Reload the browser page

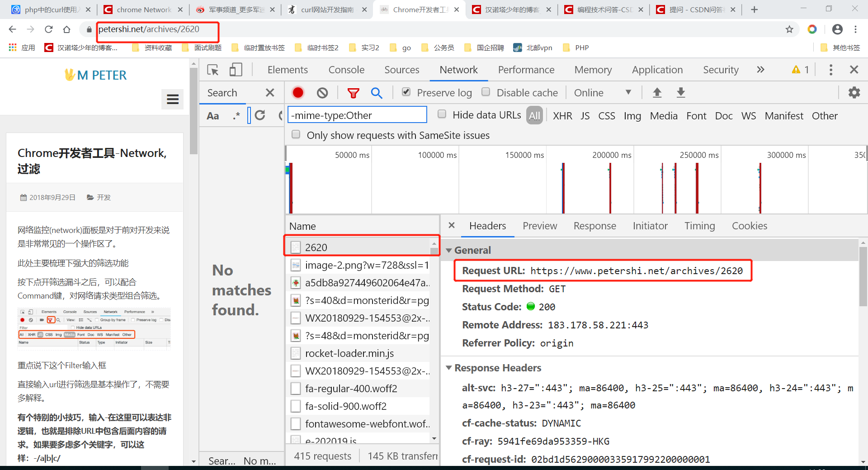pos(49,29)
